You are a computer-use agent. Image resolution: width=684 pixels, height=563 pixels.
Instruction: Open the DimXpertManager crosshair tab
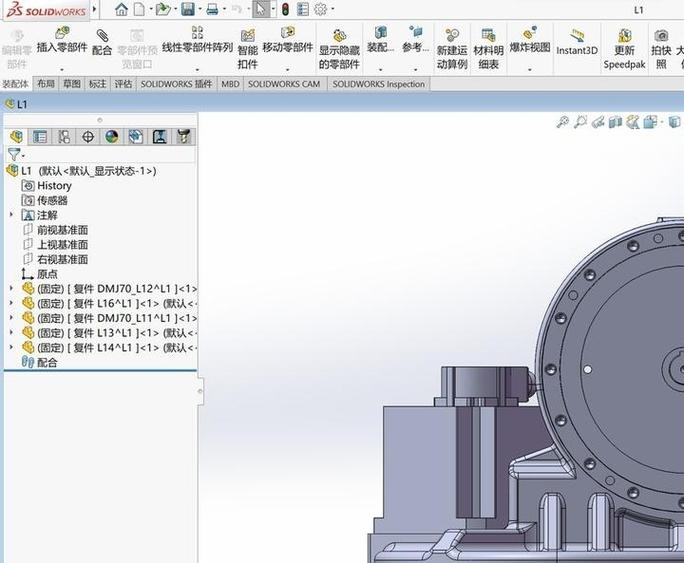[88, 137]
